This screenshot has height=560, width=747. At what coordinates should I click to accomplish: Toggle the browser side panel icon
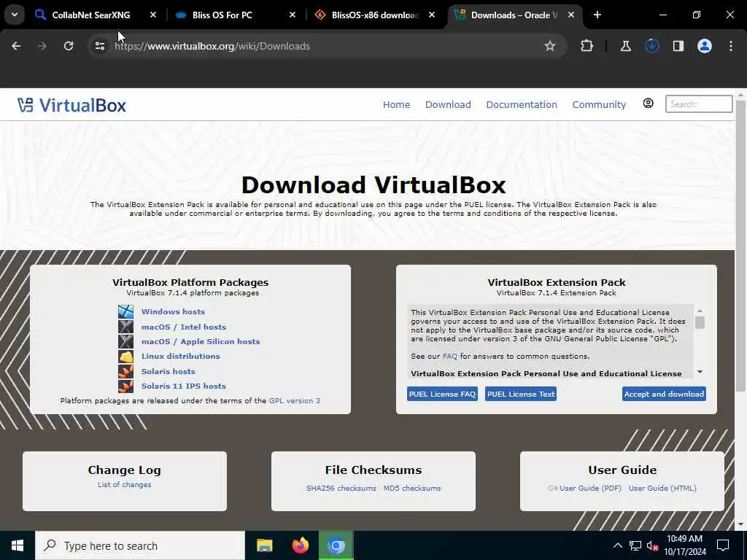(678, 46)
